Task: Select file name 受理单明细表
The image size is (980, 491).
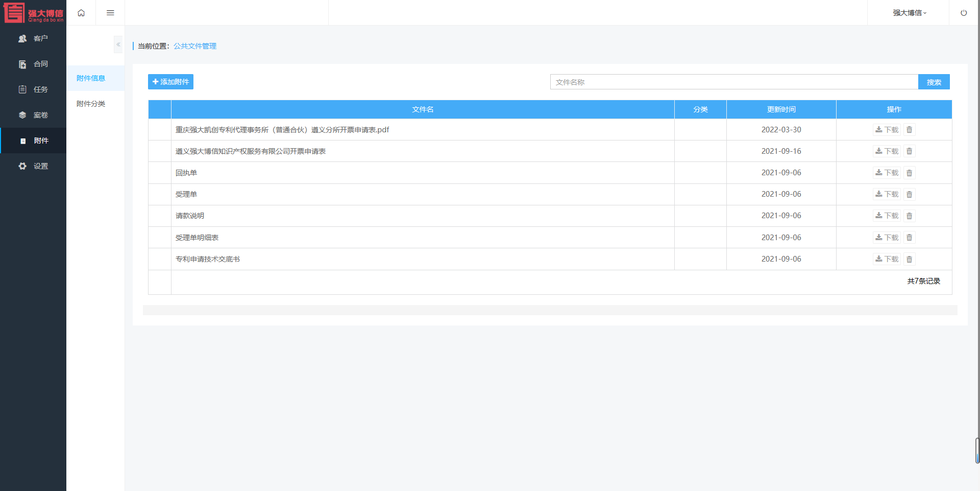Action: coord(197,238)
